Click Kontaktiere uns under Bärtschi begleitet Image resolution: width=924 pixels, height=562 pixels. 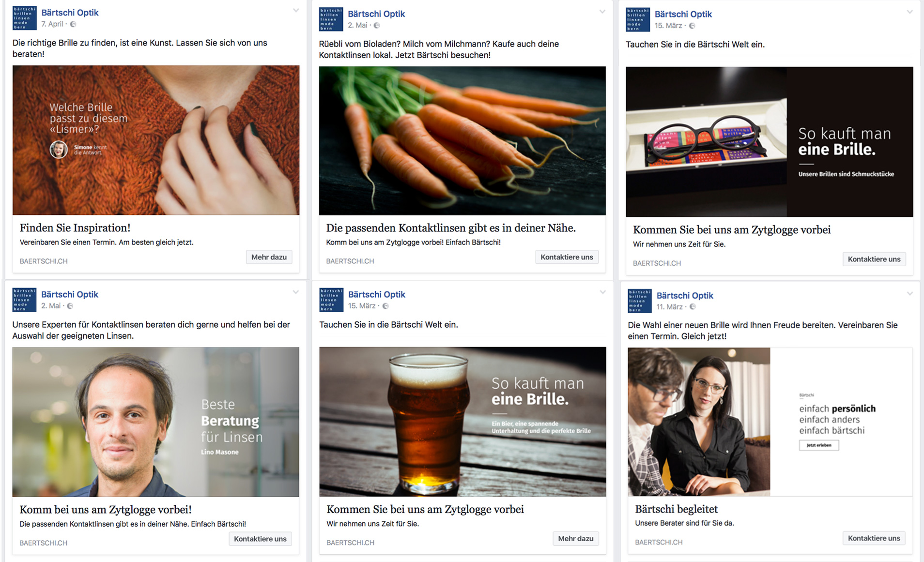874,538
